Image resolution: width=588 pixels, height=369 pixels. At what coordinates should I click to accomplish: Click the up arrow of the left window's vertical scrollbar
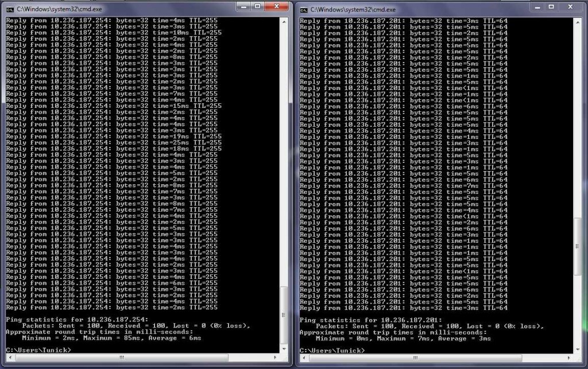284,22
